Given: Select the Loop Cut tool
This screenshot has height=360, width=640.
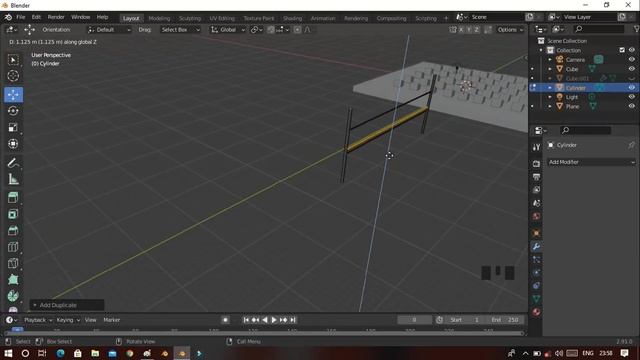Looking at the screenshot, I should 13,247.
